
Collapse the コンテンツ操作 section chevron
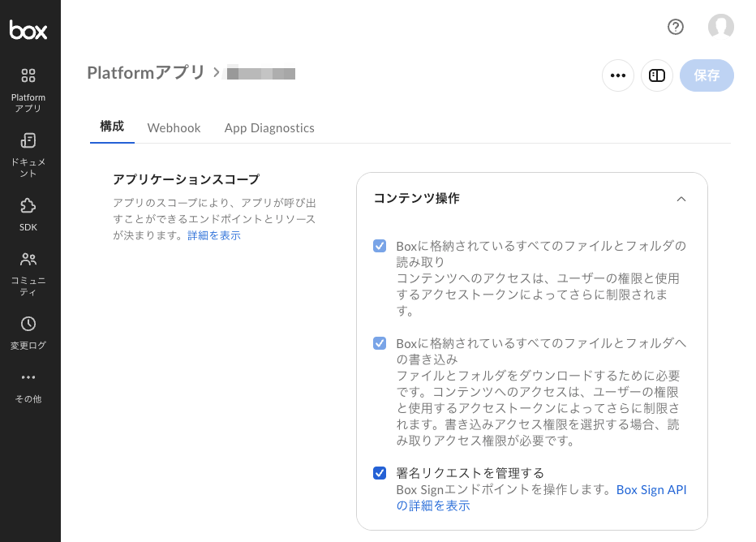point(681,199)
